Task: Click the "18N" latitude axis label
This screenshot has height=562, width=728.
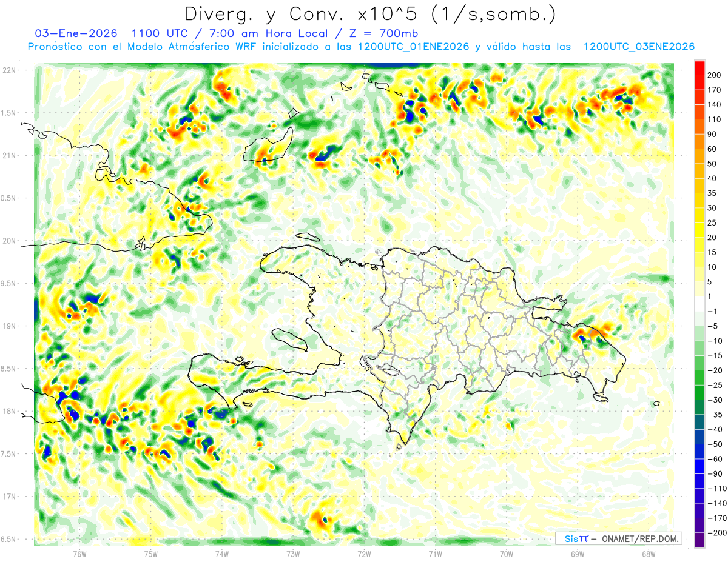Action: (10, 411)
